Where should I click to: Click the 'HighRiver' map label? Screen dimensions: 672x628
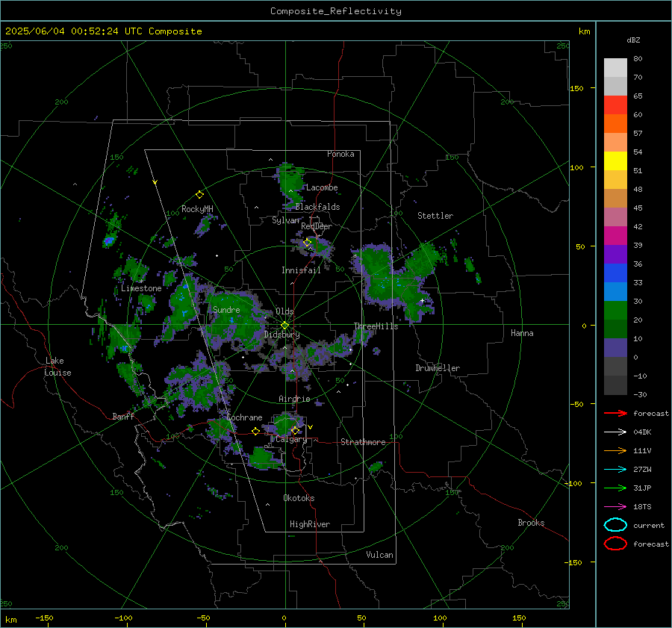pyautogui.click(x=310, y=524)
